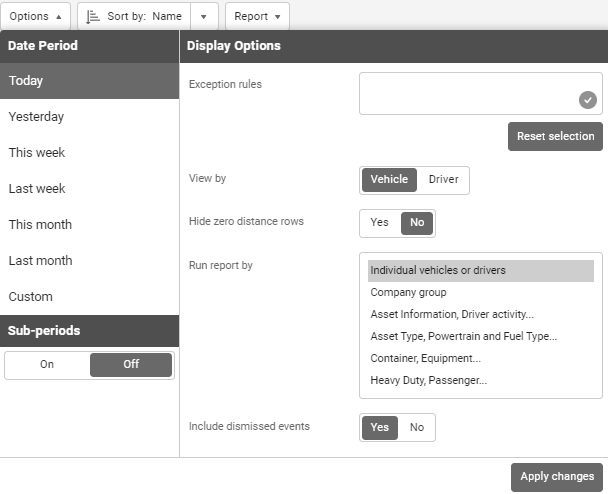Enable Hide zero distance rows Yes
Viewport: 608px width, 494px height.
[380, 223]
